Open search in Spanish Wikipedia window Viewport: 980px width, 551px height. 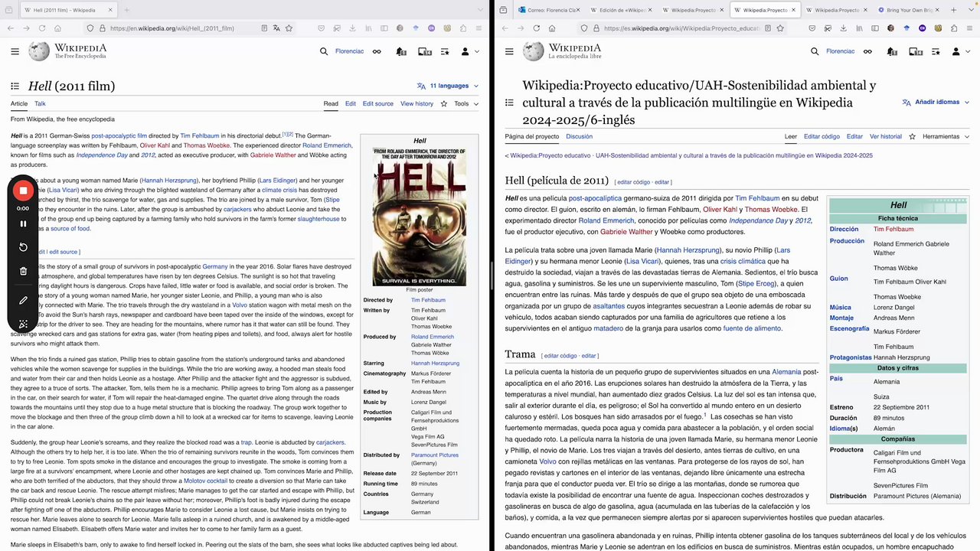tap(815, 51)
